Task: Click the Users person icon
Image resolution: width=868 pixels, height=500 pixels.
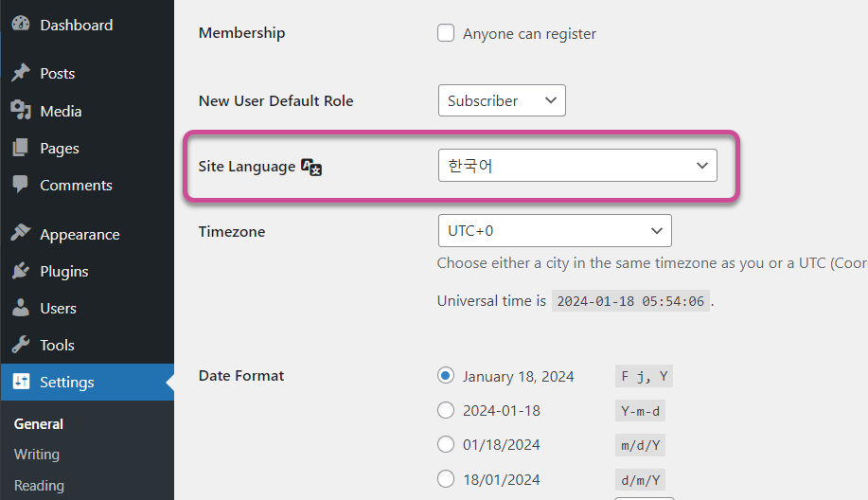Action: coord(21,308)
